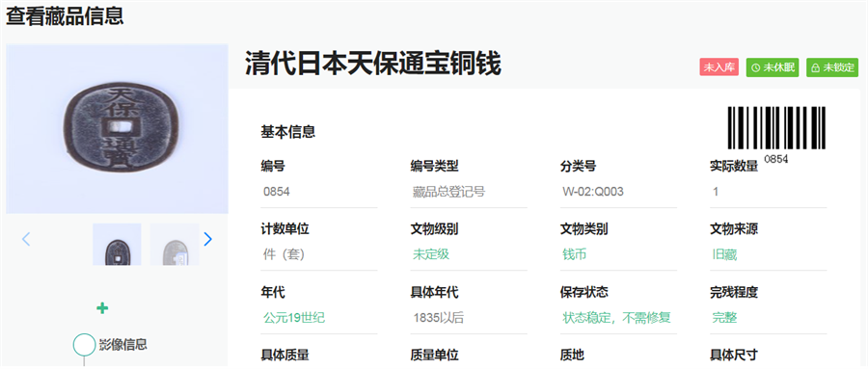The width and height of the screenshot is (868, 369).
Task: Click the 质地 field label
Action: [572, 355]
